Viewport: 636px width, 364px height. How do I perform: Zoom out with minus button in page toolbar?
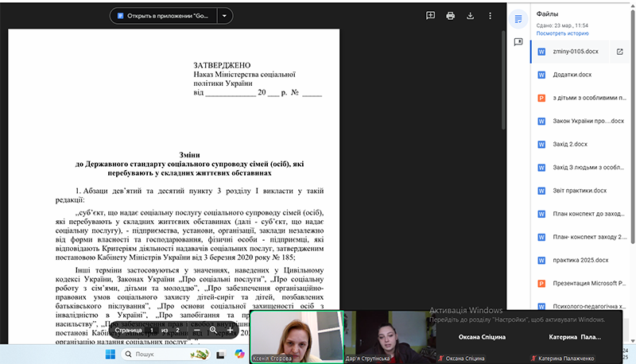(x=196, y=330)
